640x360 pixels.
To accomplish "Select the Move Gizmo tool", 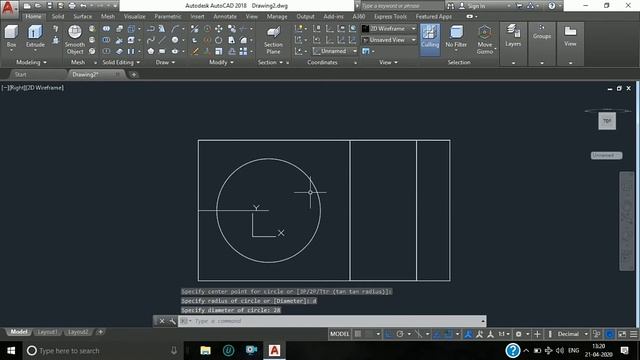I will (x=484, y=40).
